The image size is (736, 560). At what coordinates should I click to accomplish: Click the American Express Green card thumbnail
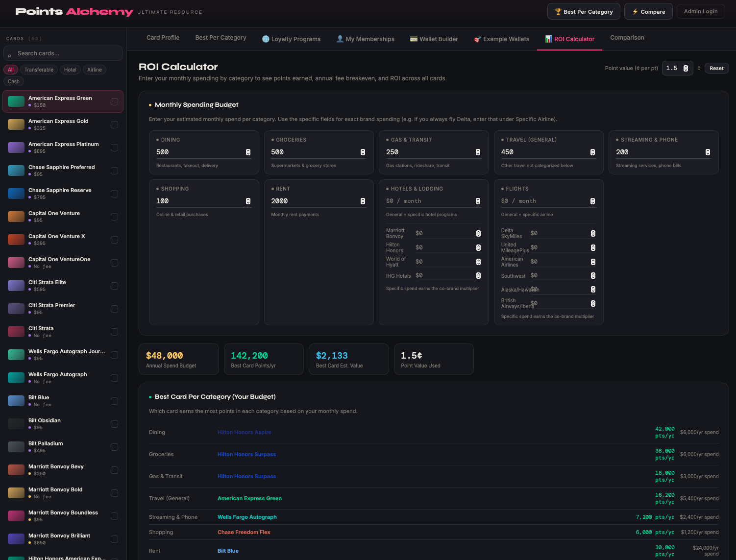[x=16, y=101]
